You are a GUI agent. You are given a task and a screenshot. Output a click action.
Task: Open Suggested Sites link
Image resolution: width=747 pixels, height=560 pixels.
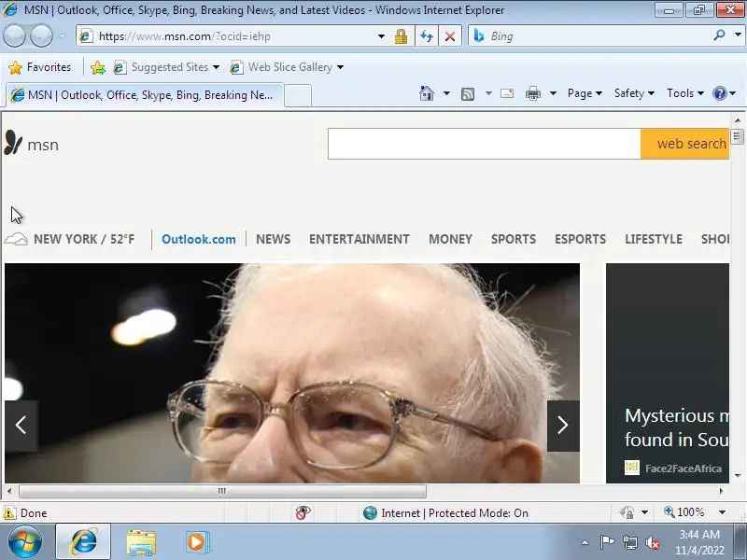[166, 67]
